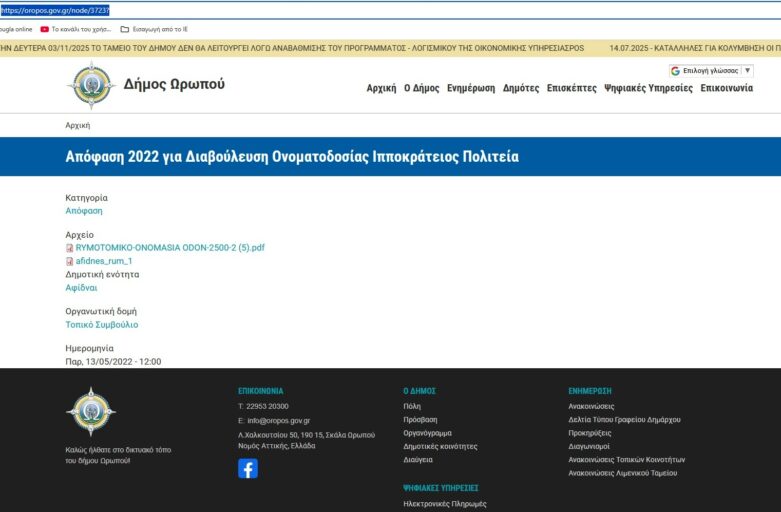Open the Διαύγεια footer link
781x512 pixels.
click(418, 460)
